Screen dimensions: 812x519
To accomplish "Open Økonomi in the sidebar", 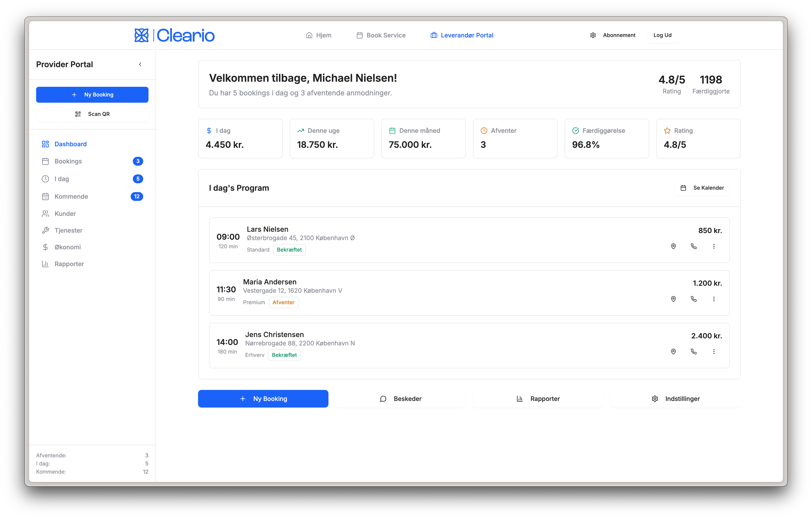I will 67,247.
